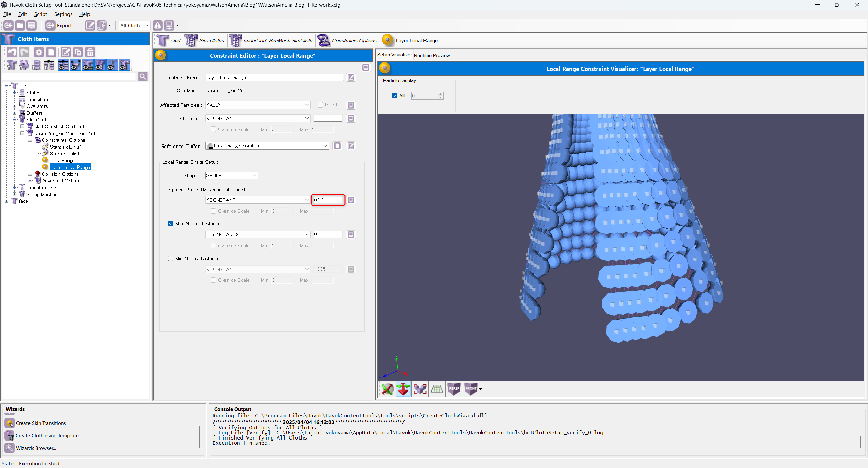
Task: Click the Open file folder icon
Action: click(20, 25)
